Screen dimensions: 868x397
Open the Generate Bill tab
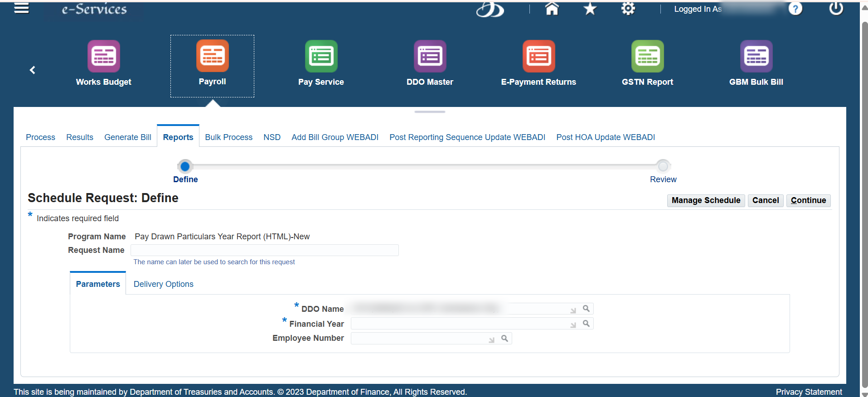[128, 137]
